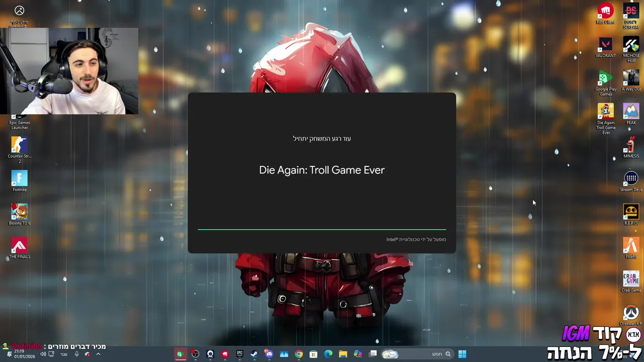Viewport: 644px width, 362px height.
Task: Expand the hidden system tray icons chevron
Action: point(98,354)
